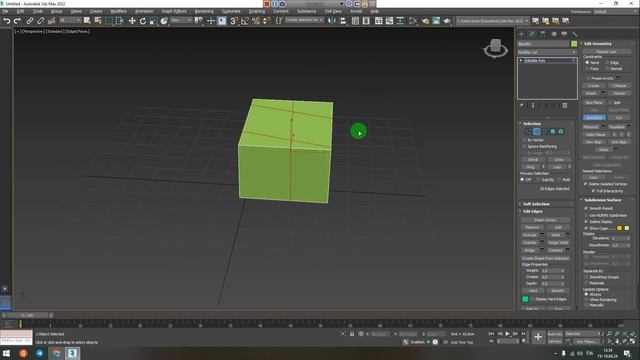
Task: Select Edge sub-object level icon
Action: (537, 131)
